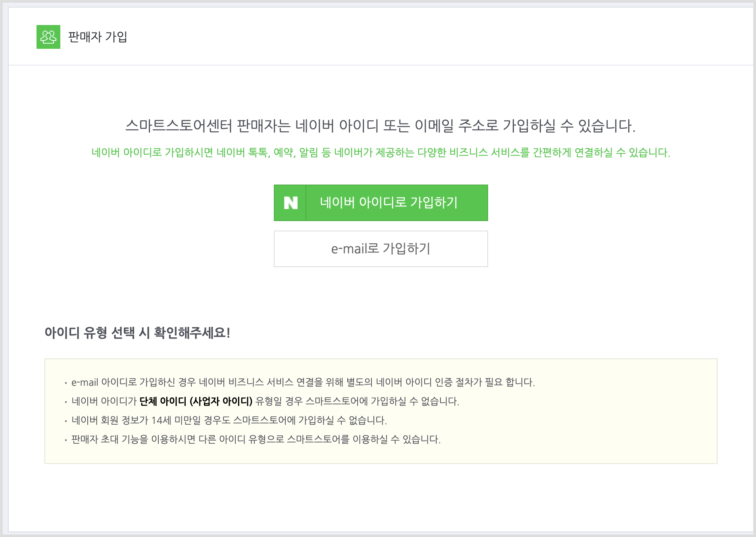
Task: Click e-mail로 가입하기 button
Action: tap(381, 249)
